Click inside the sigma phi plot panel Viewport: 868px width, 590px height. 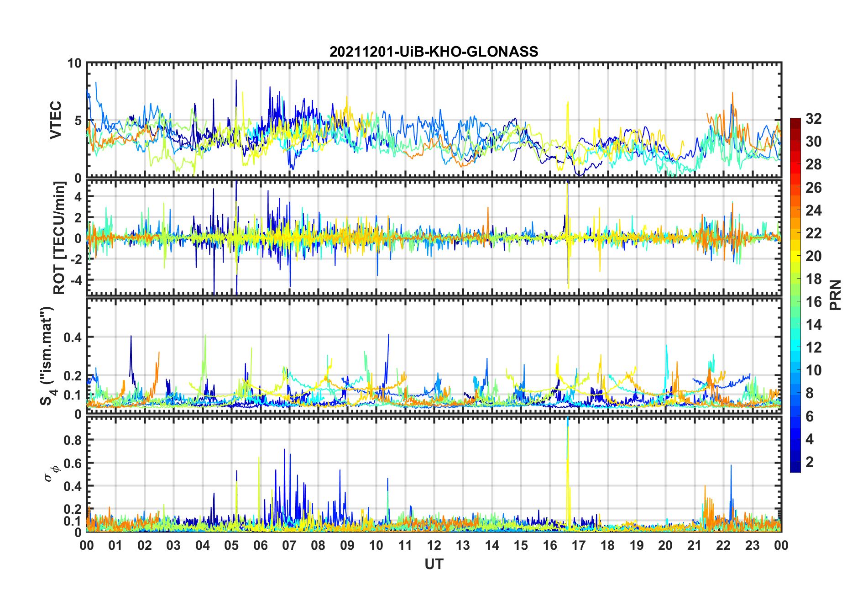click(434, 474)
